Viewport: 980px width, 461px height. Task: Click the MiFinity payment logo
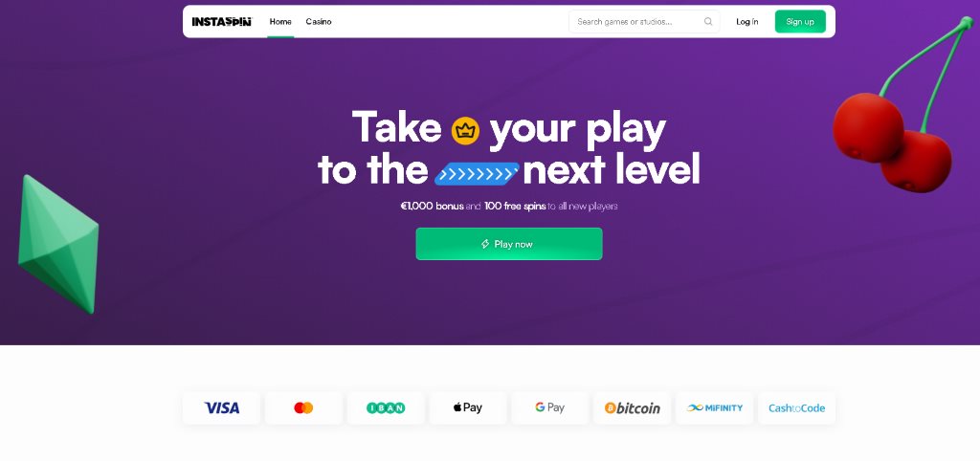(714, 407)
